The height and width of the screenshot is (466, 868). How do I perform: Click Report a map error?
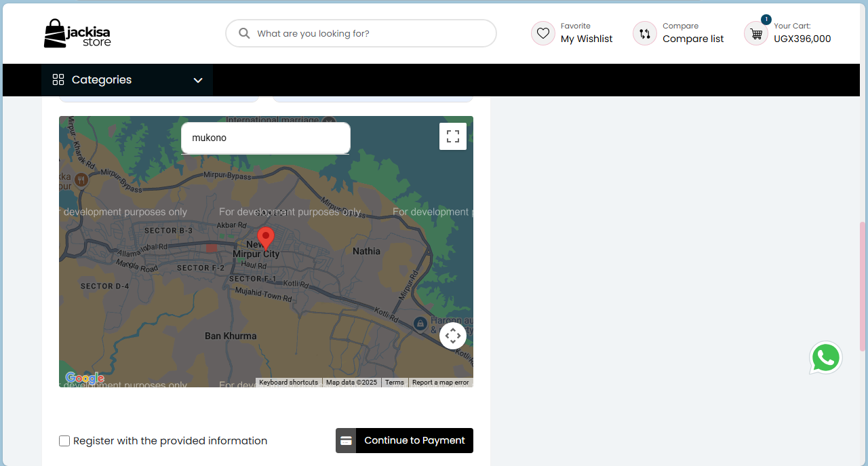point(440,382)
